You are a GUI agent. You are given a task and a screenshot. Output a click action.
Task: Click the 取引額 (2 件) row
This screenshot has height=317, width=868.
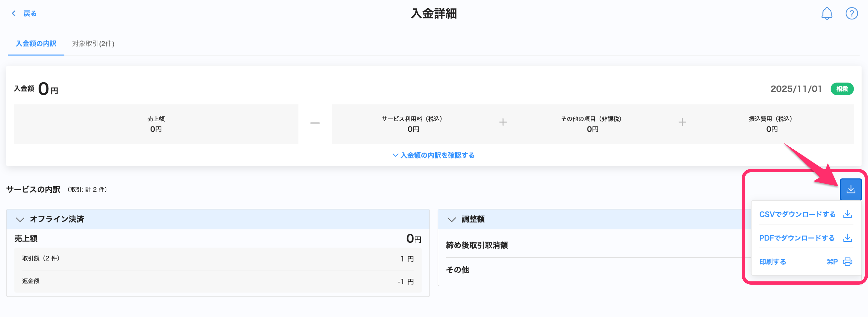pyautogui.click(x=218, y=259)
